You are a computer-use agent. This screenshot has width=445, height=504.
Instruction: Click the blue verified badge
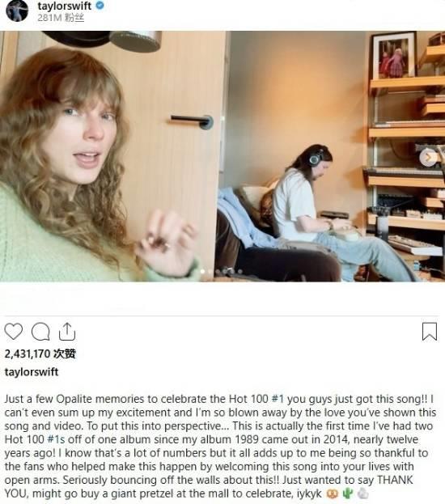(100, 6)
